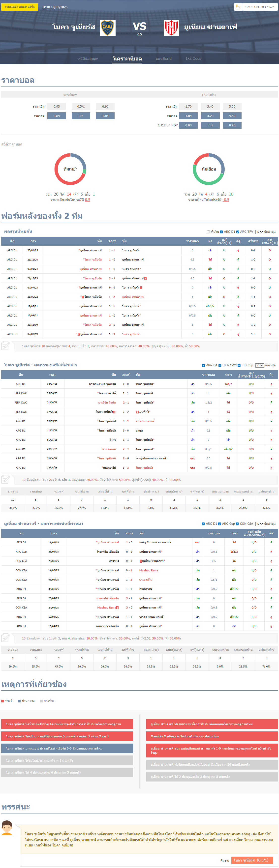This screenshot has height=868, width=279.
Task: Click the บาเยิร์น มิวนิค team name
Action: point(107,403)
